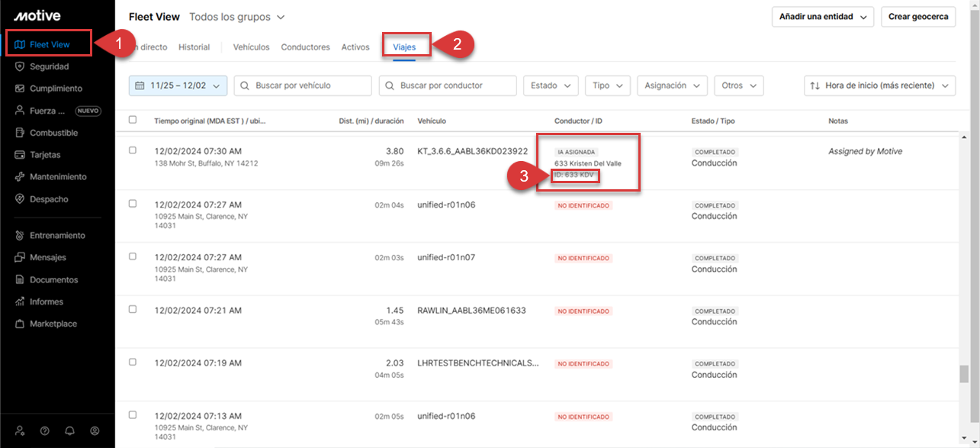The height and width of the screenshot is (448, 980).
Task: Click the user profile icon in the sidebar footer
Action: [x=95, y=430]
